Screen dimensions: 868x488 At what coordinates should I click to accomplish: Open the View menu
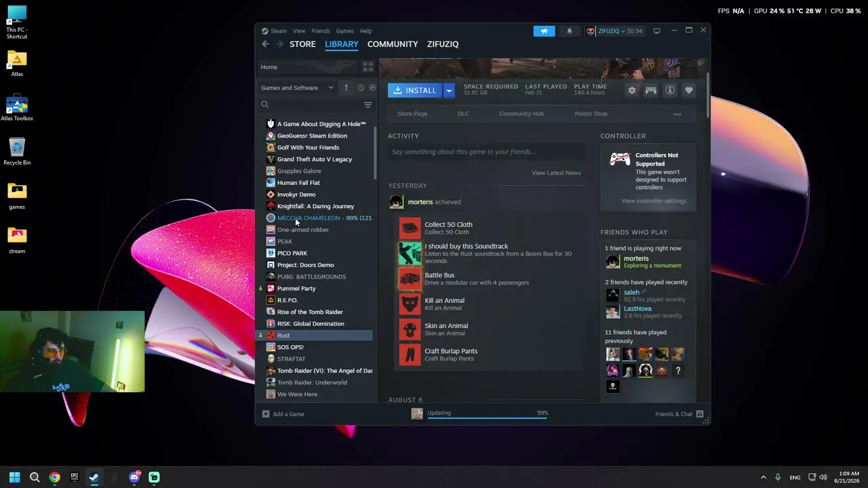point(299,30)
